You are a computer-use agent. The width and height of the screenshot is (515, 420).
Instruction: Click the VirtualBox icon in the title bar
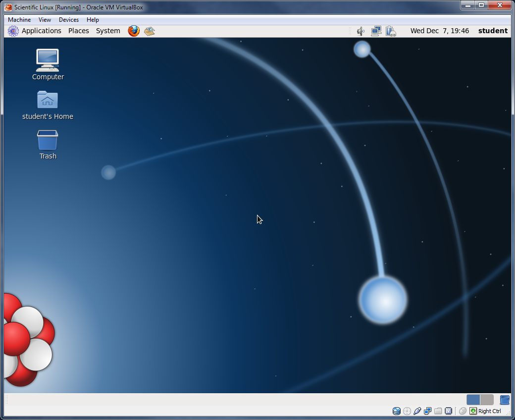[8, 7]
